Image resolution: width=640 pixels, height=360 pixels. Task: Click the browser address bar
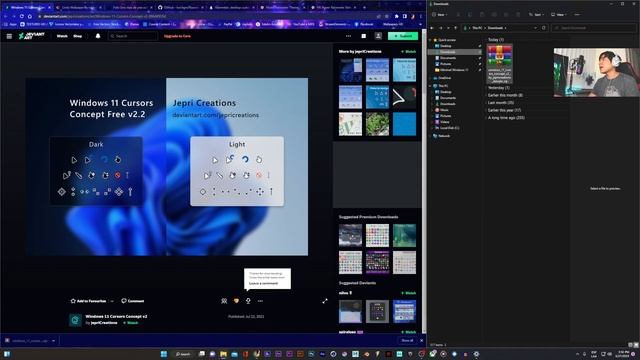point(204,16)
